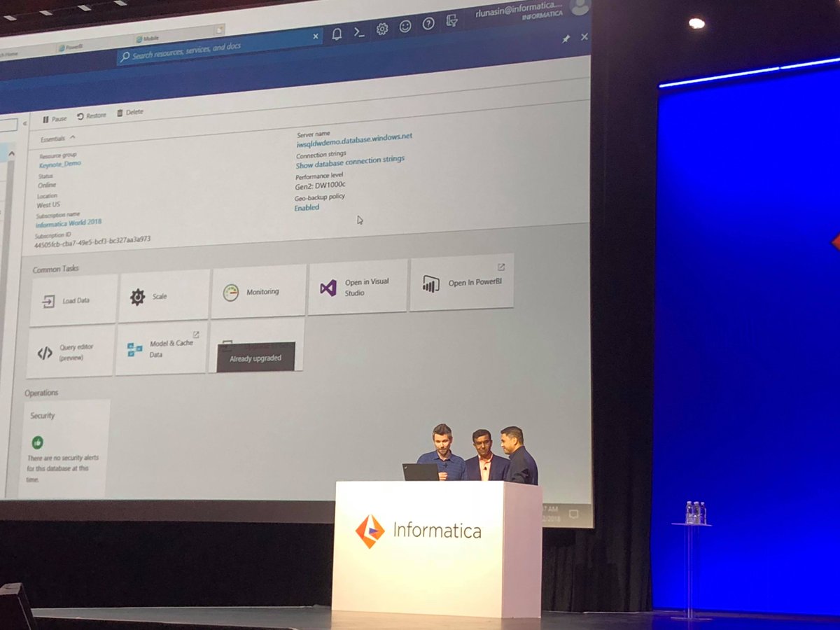
Task: Click the PowerBI chart icon
Action: click(430, 283)
